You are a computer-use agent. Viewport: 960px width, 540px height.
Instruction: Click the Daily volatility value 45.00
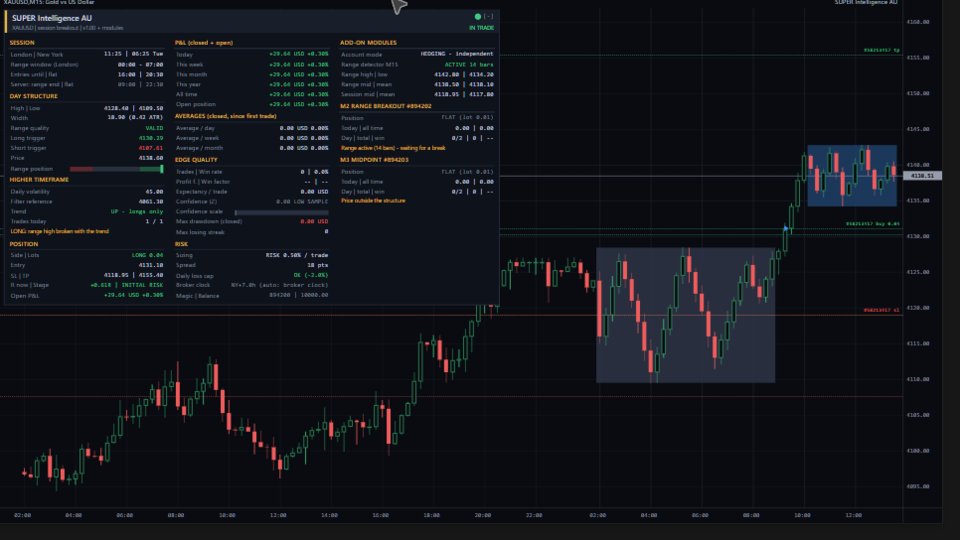pos(152,192)
